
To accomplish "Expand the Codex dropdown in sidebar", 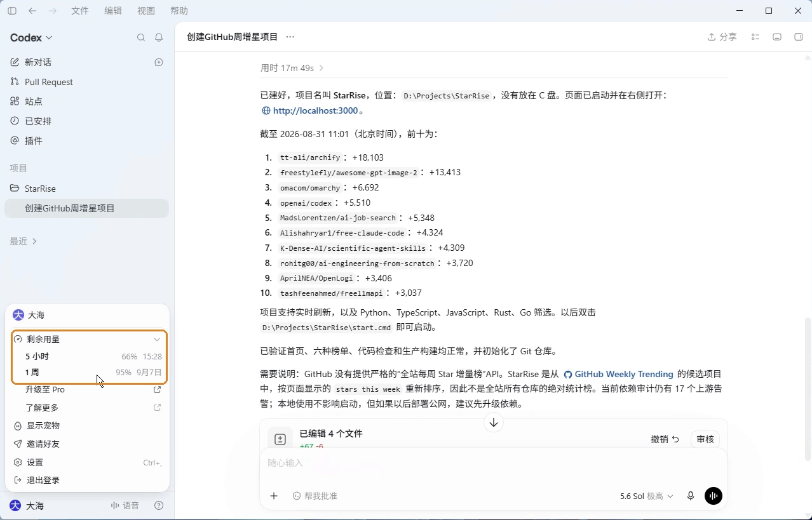I will [x=31, y=37].
